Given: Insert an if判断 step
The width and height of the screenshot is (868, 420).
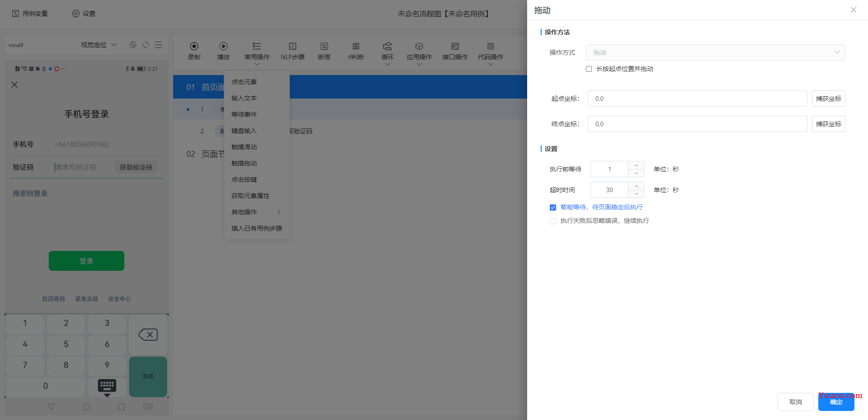Looking at the screenshot, I should 356,46.
